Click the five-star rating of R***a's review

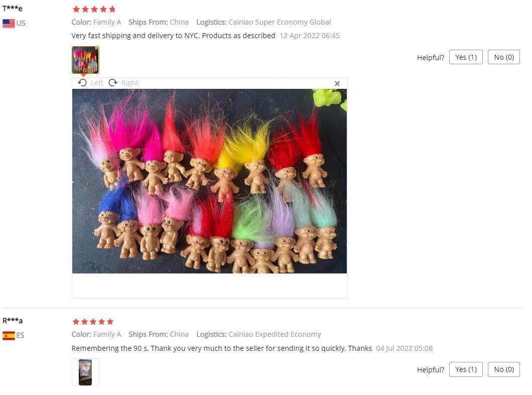93,321
